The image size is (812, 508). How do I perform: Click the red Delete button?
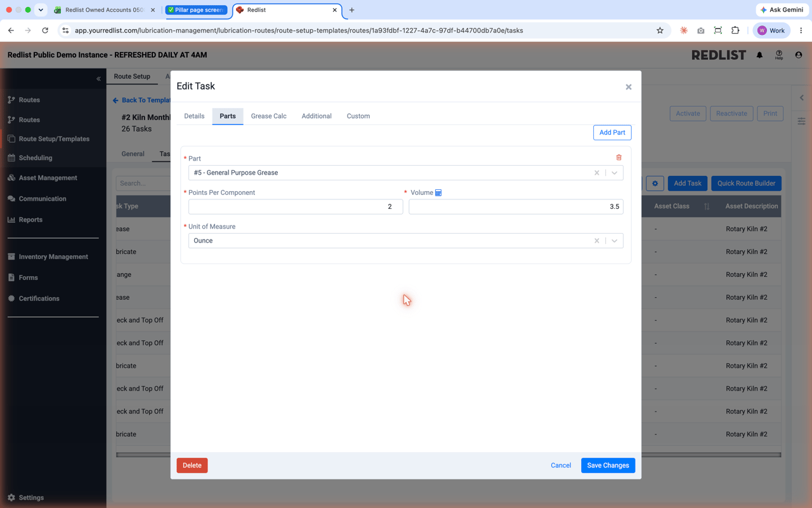(192, 465)
